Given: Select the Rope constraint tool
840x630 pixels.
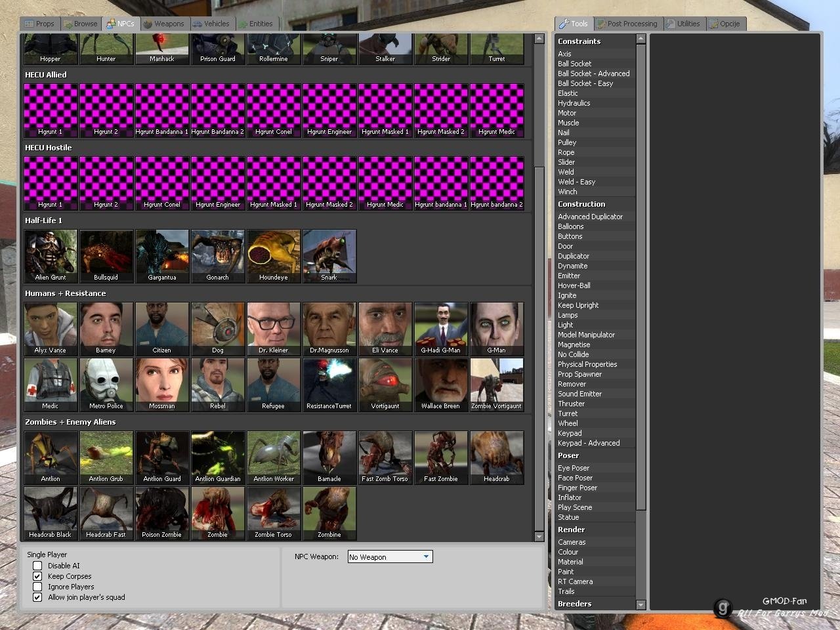Looking at the screenshot, I should (595, 152).
